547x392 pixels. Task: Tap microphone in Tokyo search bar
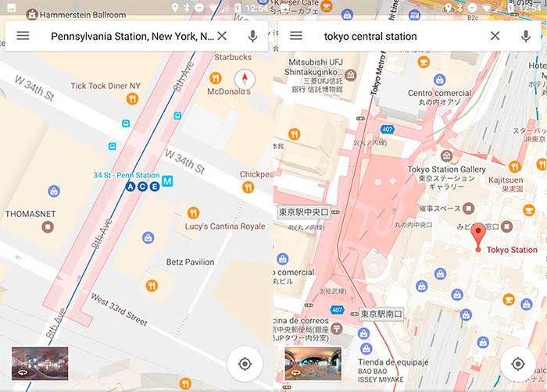click(525, 36)
